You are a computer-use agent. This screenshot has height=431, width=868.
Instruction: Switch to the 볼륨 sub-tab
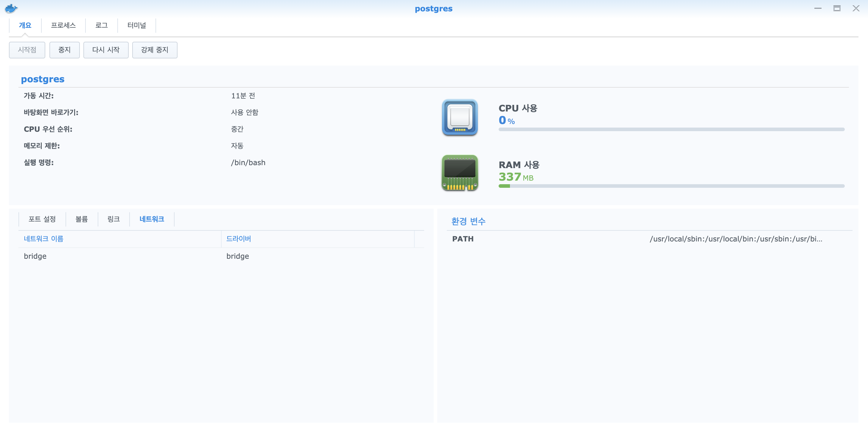82,219
